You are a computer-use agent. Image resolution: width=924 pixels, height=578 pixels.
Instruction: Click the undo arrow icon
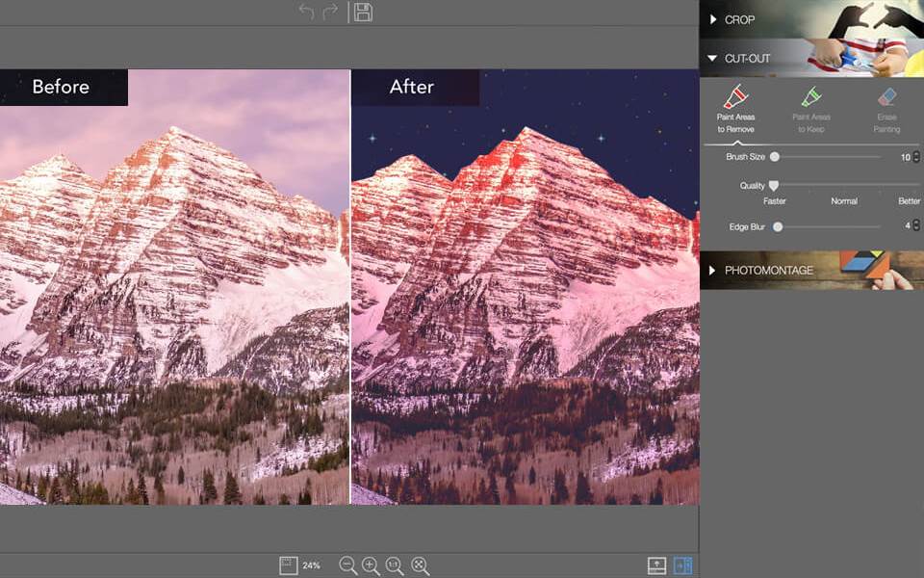pos(306,12)
